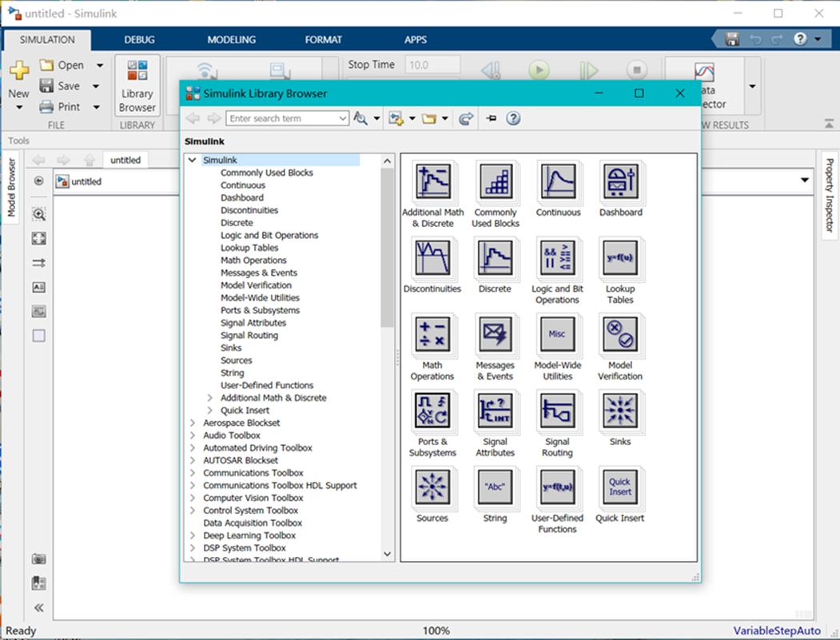The image size is (840, 640).
Task: Open the Signal Routing library icon
Action: [558, 411]
